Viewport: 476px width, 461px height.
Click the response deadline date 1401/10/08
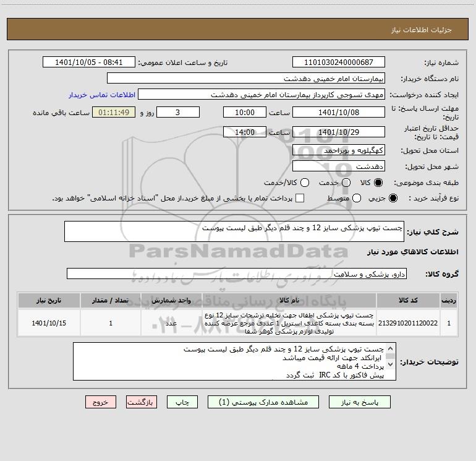tap(339, 112)
